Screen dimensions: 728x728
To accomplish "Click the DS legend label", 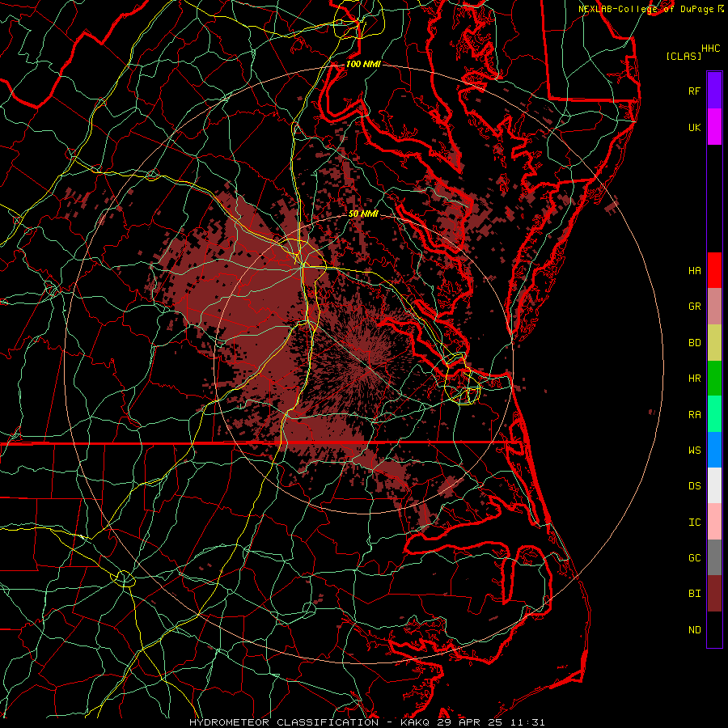I will tap(695, 486).
